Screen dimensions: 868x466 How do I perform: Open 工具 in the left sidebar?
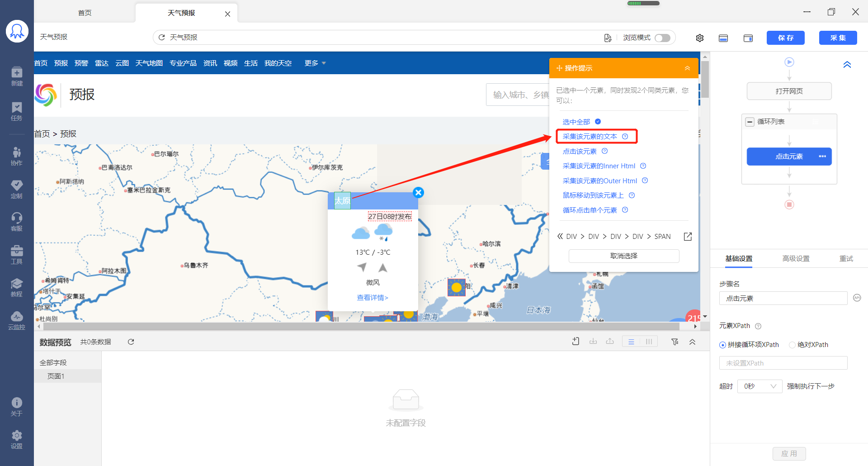17,255
